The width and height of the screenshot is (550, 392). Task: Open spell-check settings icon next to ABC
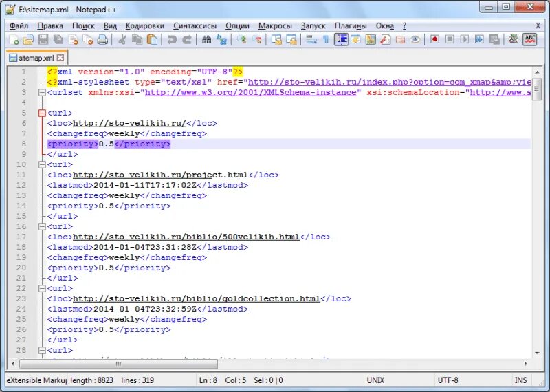(514, 39)
